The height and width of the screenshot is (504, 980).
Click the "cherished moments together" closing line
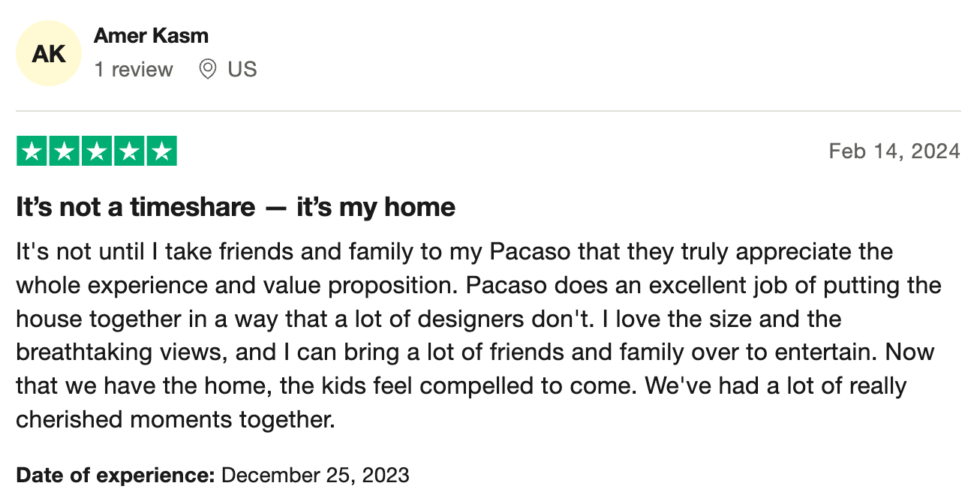(x=175, y=420)
